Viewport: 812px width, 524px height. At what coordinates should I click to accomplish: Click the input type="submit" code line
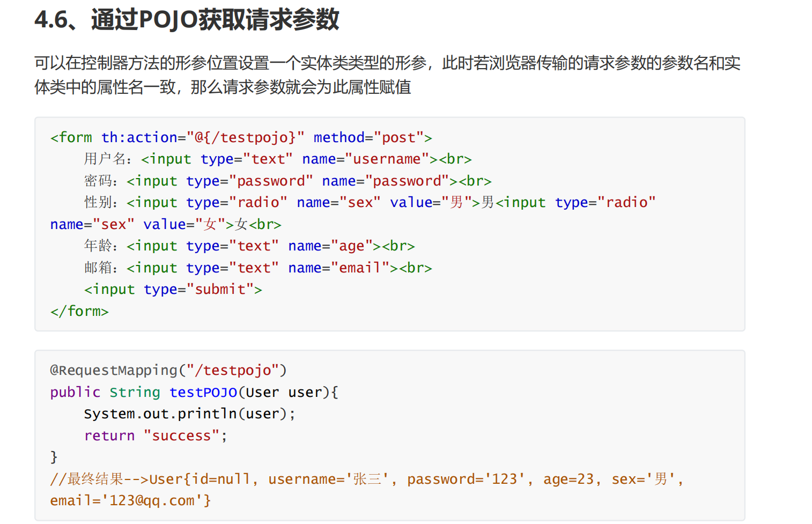click(x=173, y=290)
